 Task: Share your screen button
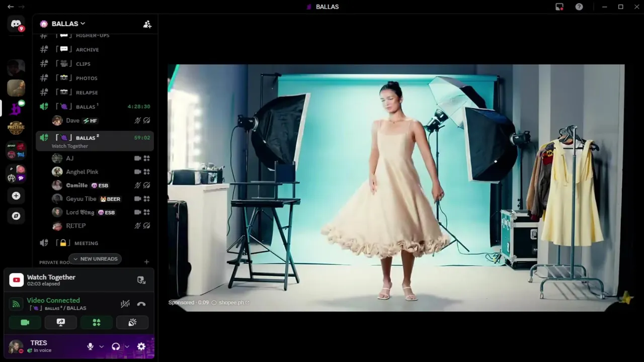[x=61, y=322]
